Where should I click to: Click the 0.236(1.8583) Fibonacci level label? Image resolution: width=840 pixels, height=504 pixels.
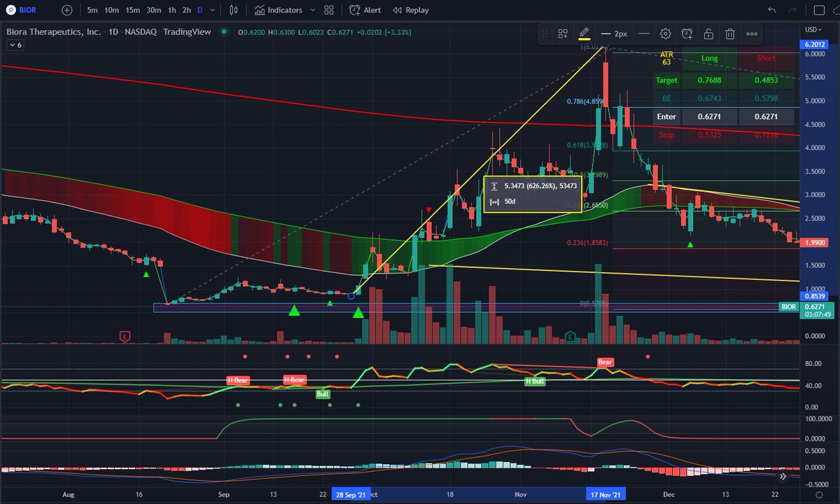587,243
